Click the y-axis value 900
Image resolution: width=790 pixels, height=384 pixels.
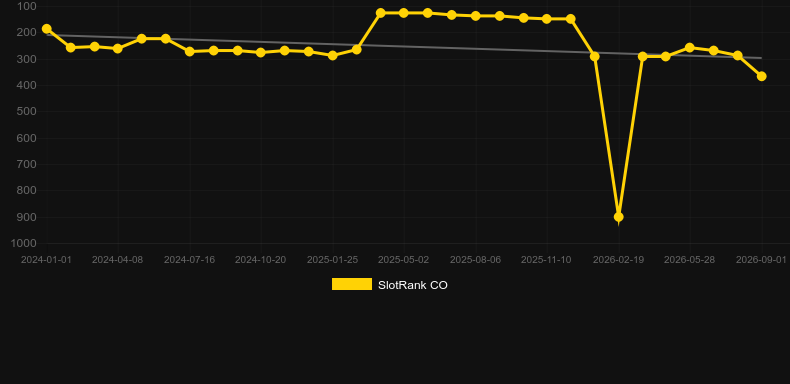(x=27, y=217)
